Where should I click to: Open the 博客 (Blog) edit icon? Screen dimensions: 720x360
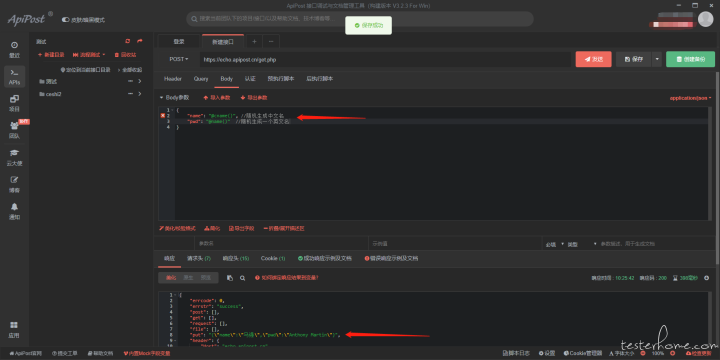14,180
